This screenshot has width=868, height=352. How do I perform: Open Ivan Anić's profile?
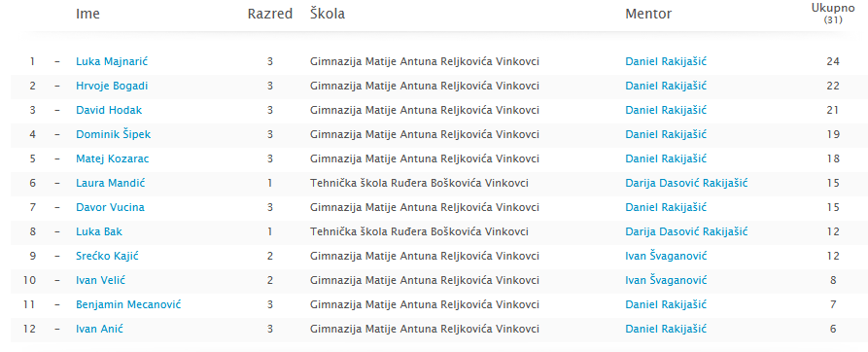coord(100,329)
